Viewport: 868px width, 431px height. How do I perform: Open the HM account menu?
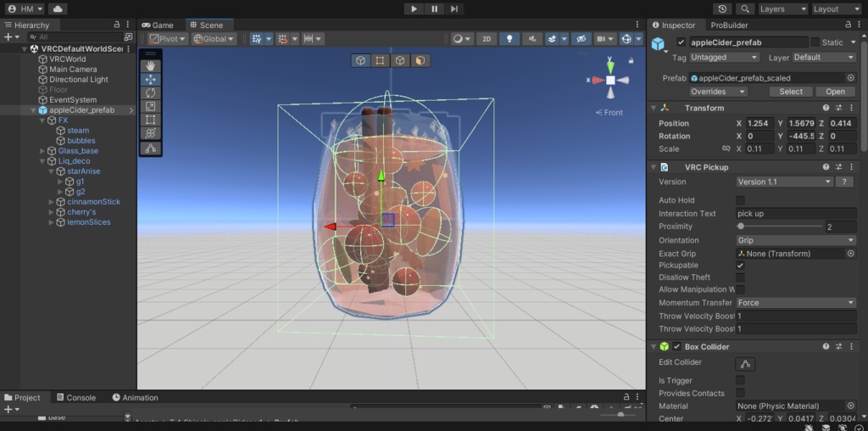click(x=25, y=8)
